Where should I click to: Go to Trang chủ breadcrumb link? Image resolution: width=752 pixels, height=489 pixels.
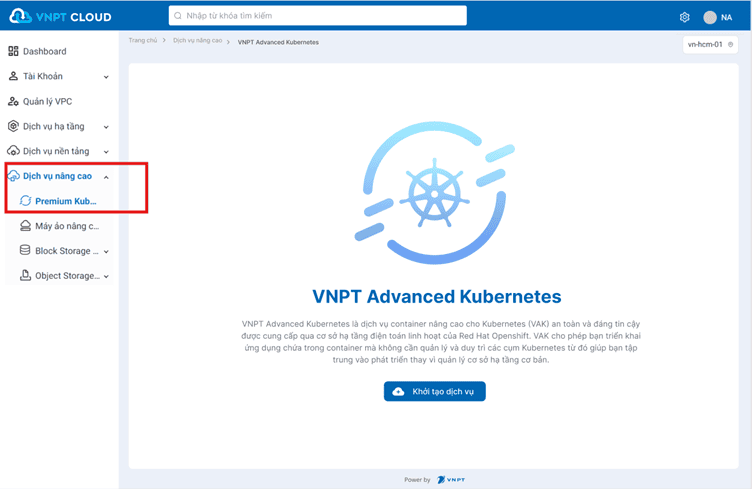(x=144, y=42)
